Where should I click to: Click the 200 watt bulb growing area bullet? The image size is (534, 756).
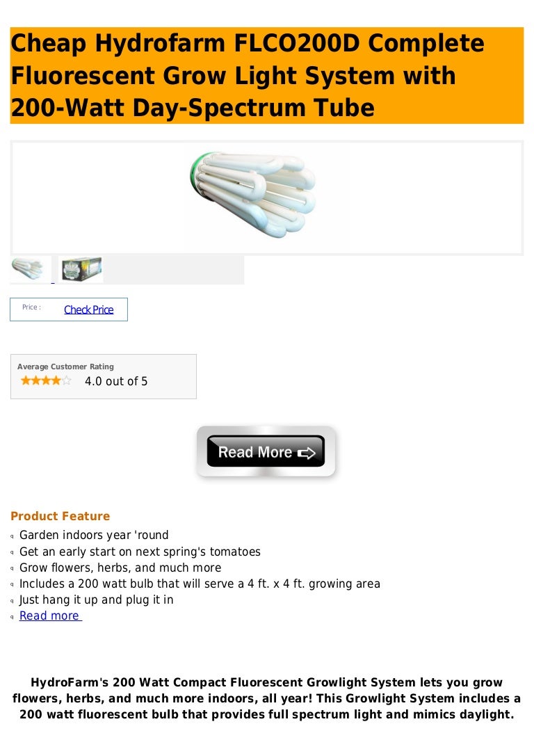pos(200,584)
